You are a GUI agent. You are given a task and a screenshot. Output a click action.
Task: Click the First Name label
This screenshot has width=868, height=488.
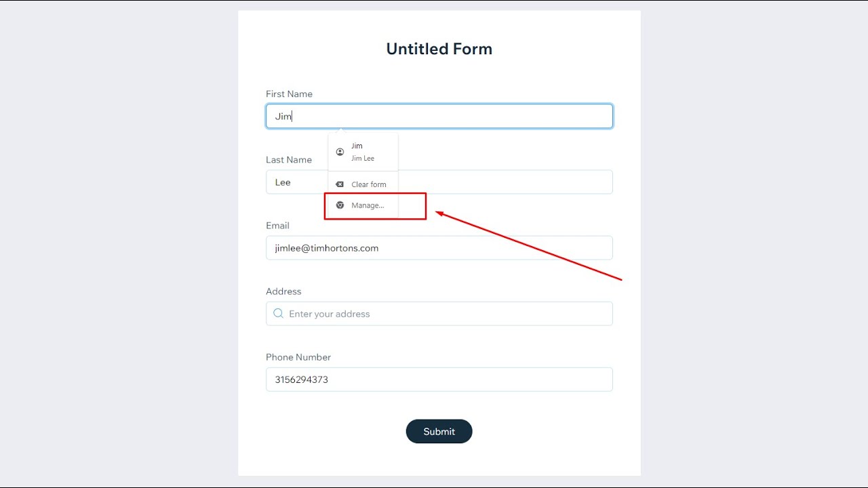pyautogui.click(x=289, y=94)
